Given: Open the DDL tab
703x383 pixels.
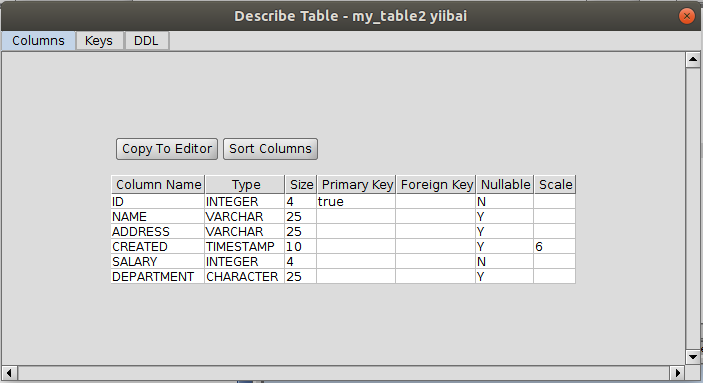Looking at the screenshot, I should pyautogui.click(x=146, y=41).
